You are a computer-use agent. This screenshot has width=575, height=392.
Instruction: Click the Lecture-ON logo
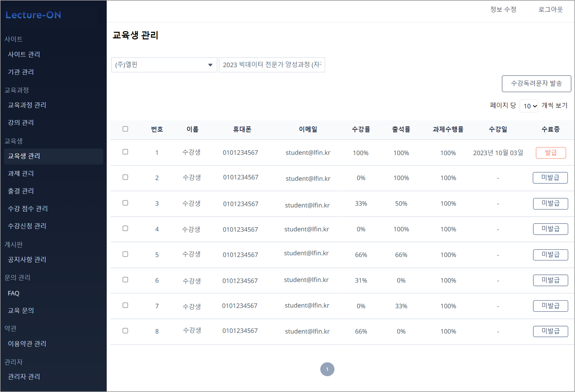pos(33,15)
